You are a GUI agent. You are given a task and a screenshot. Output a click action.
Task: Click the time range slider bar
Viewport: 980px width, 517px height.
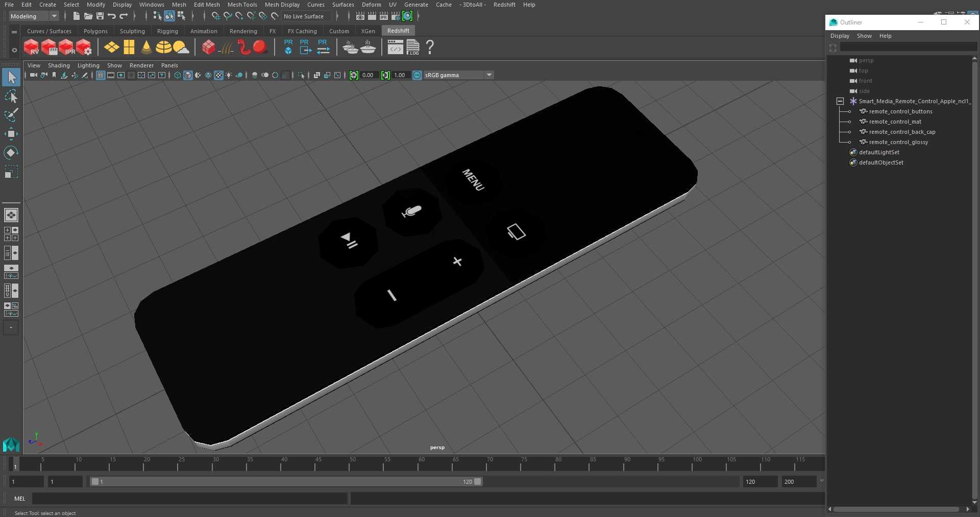[x=286, y=482]
